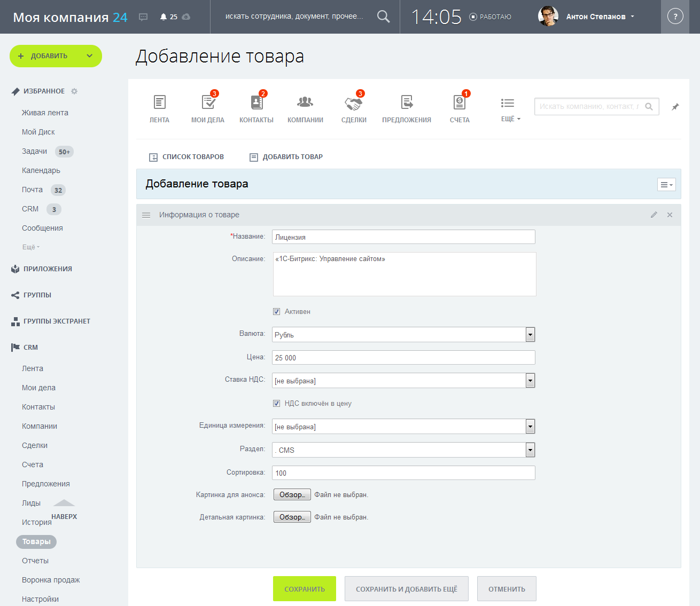The image size is (700, 606).
Task: Open the Раздел dropdown
Action: point(403,450)
